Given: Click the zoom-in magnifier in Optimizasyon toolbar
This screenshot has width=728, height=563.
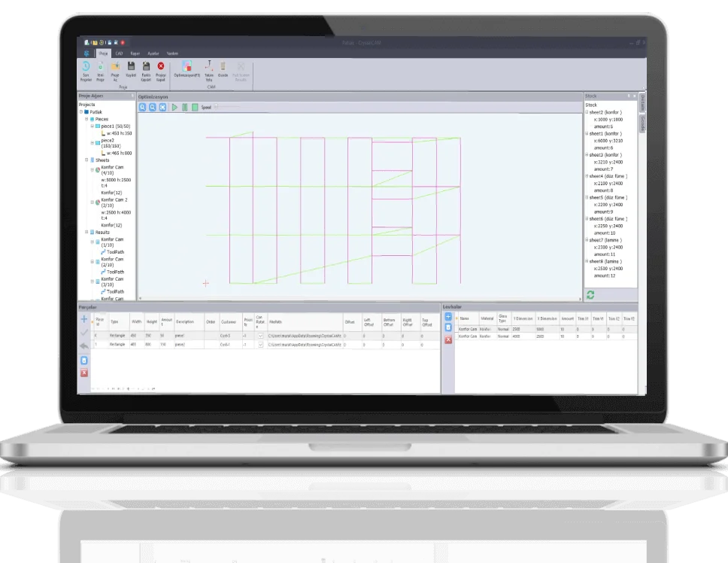Looking at the screenshot, I should (x=143, y=108).
